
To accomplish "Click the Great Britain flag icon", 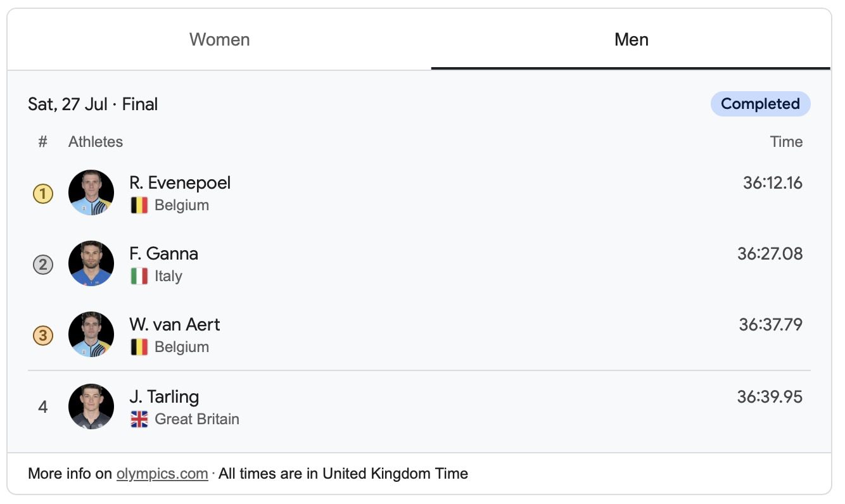I will click(x=139, y=419).
